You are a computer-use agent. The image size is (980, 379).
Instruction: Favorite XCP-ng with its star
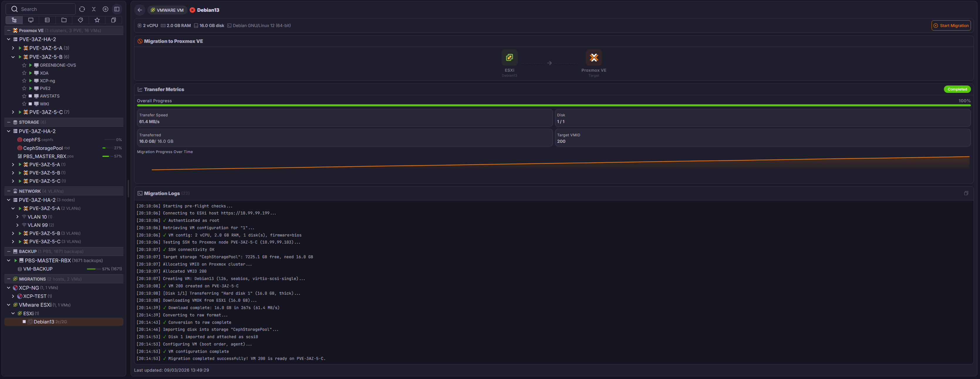tap(24, 81)
